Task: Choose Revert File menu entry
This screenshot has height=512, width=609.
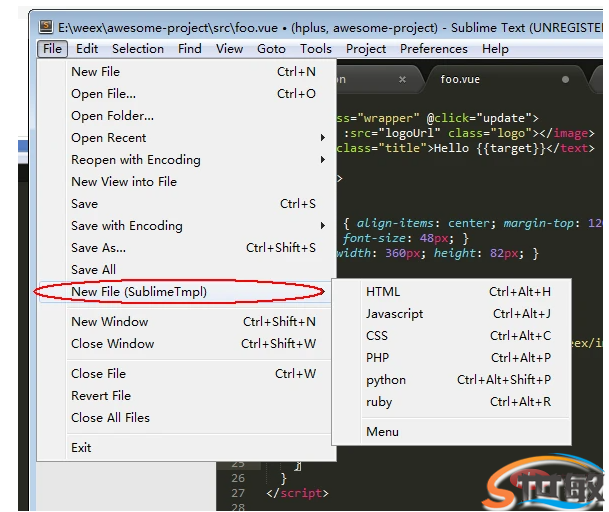Action: (186, 396)
